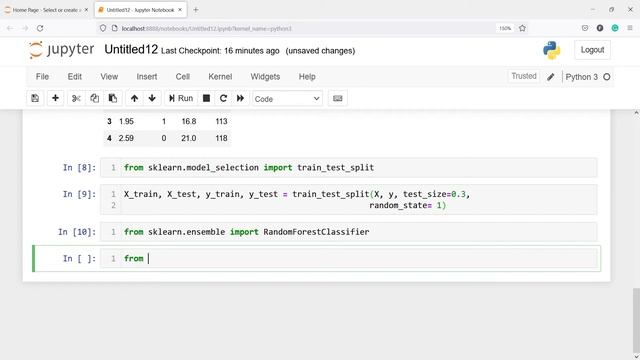Restart kernel and run all cells icon
Screen dimensions: 640x360
[240, 98]
